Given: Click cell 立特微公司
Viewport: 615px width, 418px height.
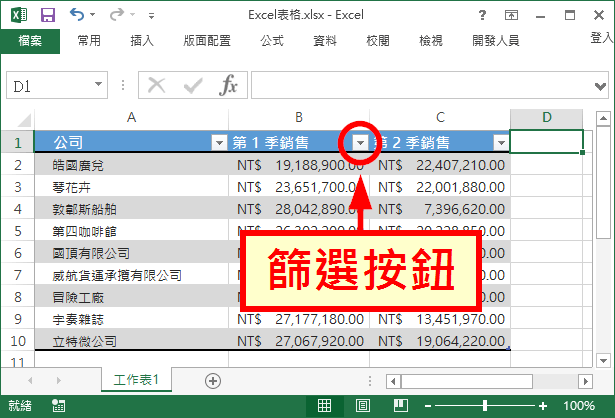Looking at the screenshot, I should coord(131,341).
